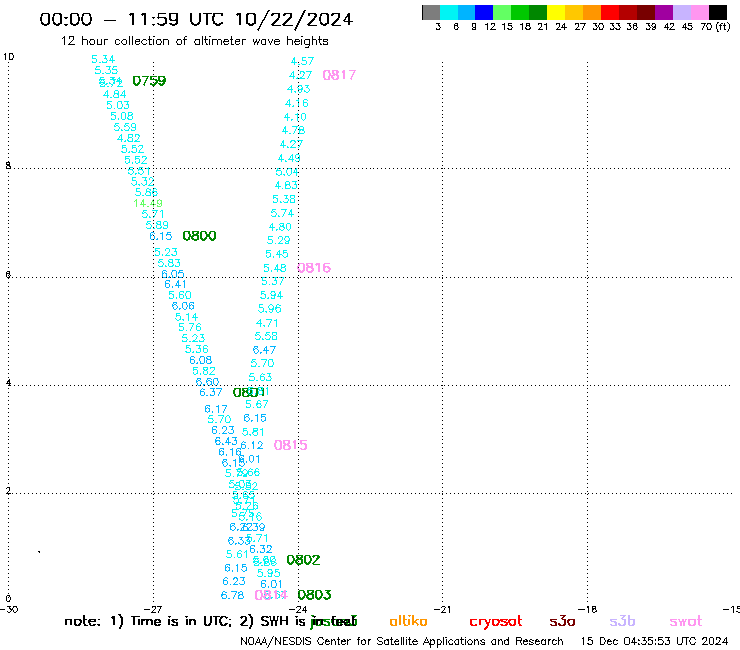Select the 5.29 wave height value

(278, 240)
